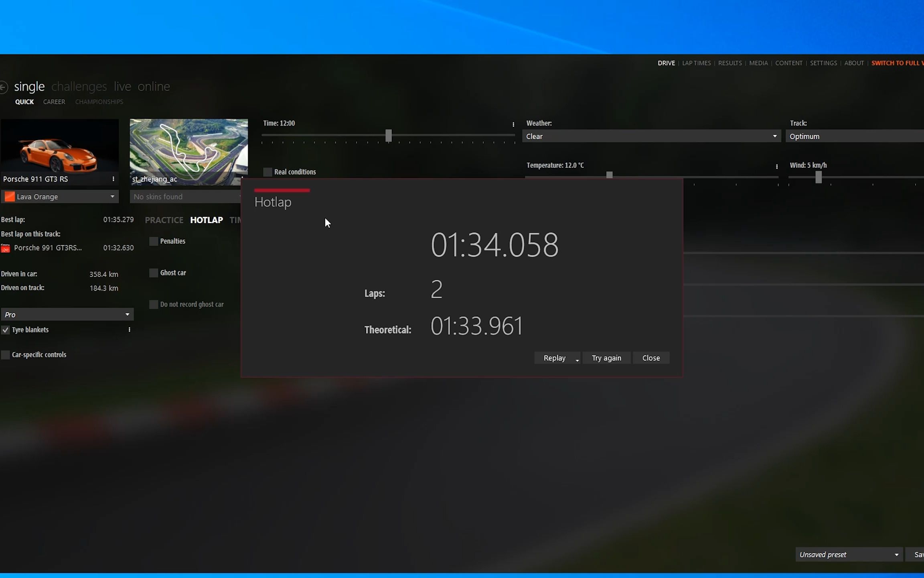Enable the Real conditions checkbox
The width and height of the screenshot is (924, 578).
(x=267, y=172)
